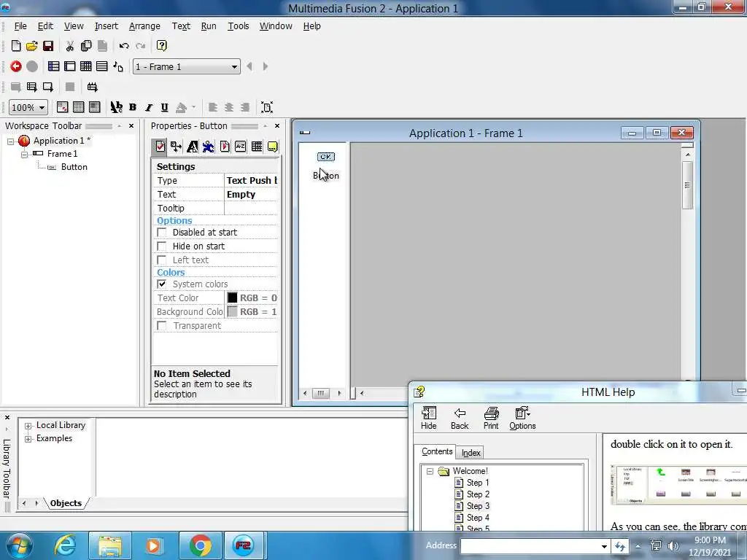Open the 100% zoom dropdown
The width and height of the screenshot is (747, 560).
(x=42, y=108)
